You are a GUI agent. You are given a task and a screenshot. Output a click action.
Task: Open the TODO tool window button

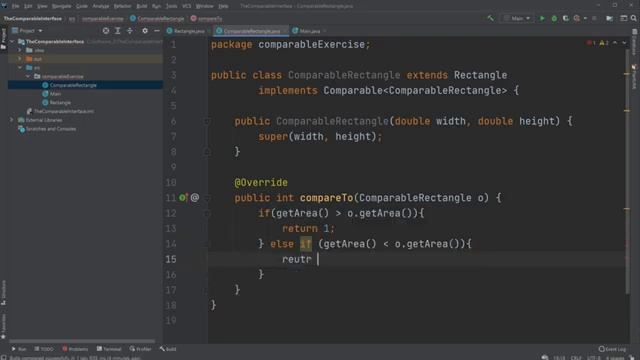click(x=44, y=349)
